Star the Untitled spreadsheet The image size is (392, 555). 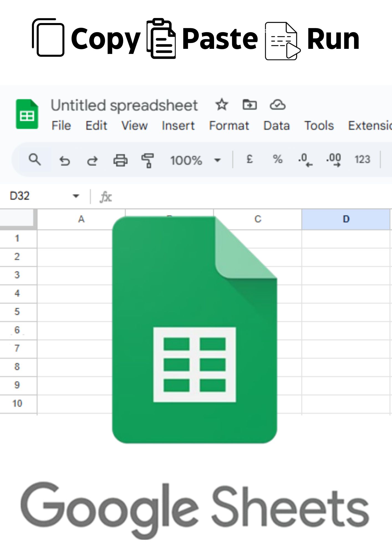[x=222, y=105]
